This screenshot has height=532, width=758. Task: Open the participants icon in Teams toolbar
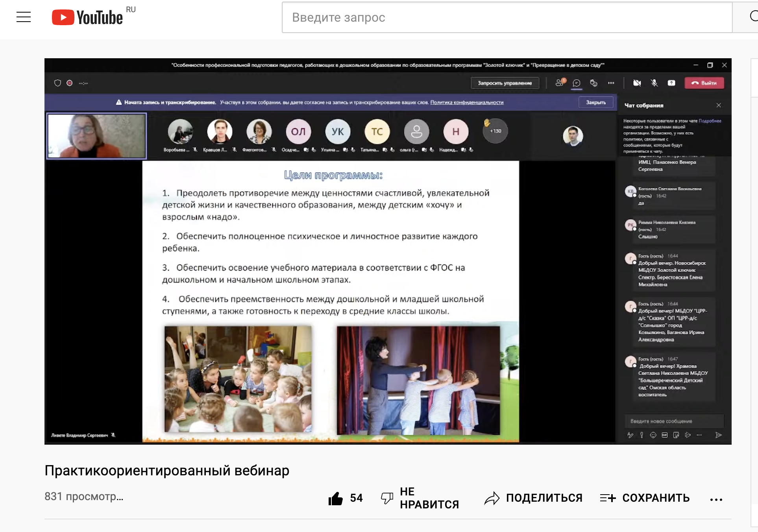coord(560,83)
